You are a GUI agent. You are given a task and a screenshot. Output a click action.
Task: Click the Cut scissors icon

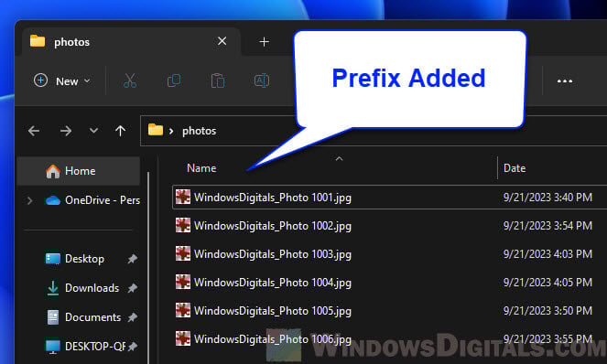pos(130,80)
